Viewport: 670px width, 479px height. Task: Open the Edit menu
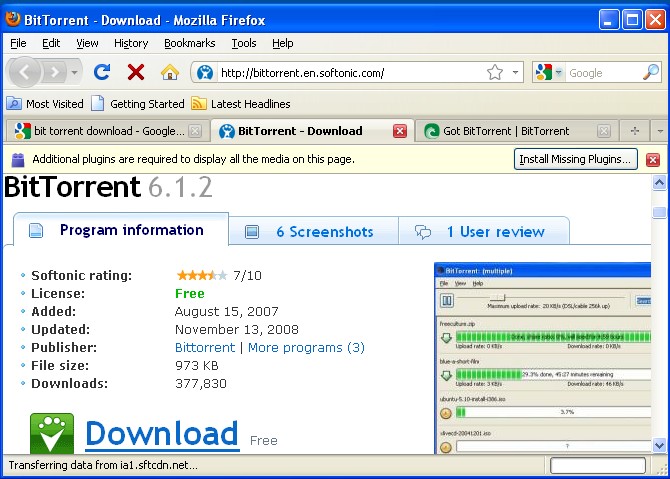pos(51,43)
